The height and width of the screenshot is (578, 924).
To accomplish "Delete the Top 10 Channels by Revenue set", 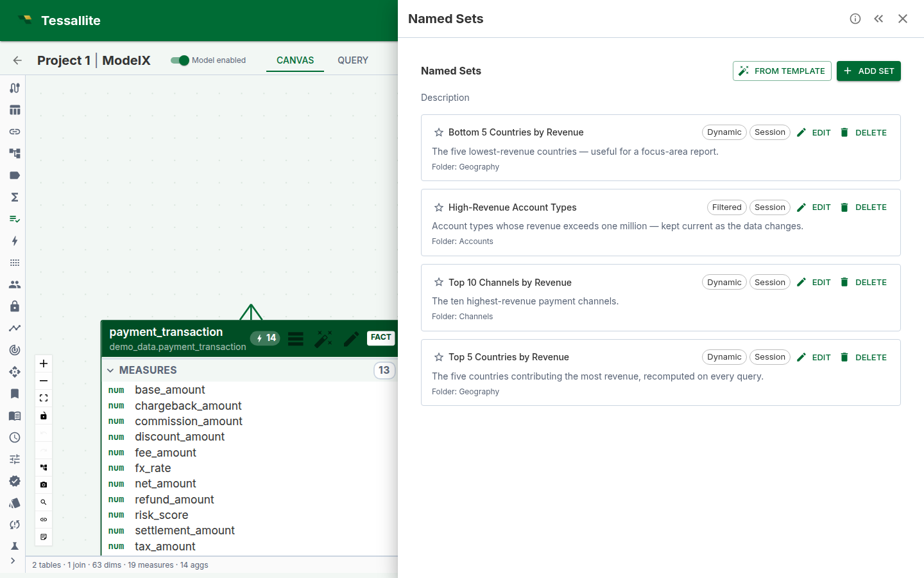I will pyautogui.click(x=864, y=283).
